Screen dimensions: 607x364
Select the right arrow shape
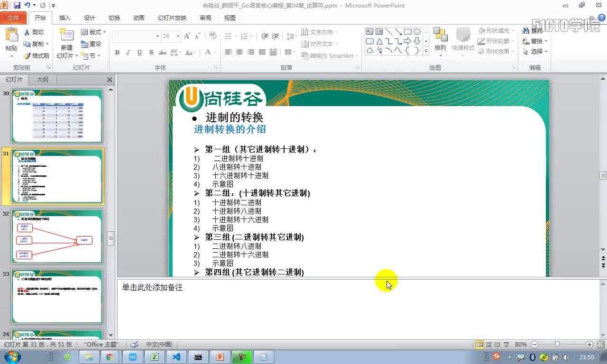(x=407, y=41)
